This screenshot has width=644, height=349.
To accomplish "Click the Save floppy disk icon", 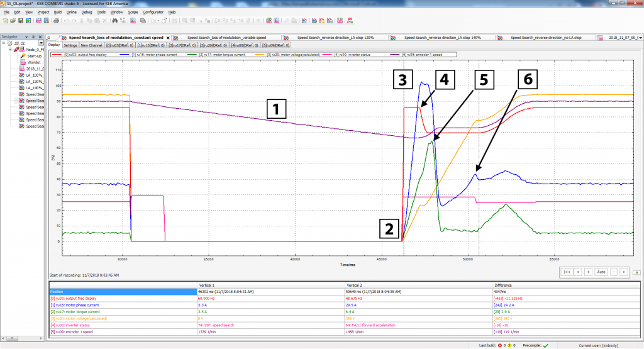I will pos(21,21).
